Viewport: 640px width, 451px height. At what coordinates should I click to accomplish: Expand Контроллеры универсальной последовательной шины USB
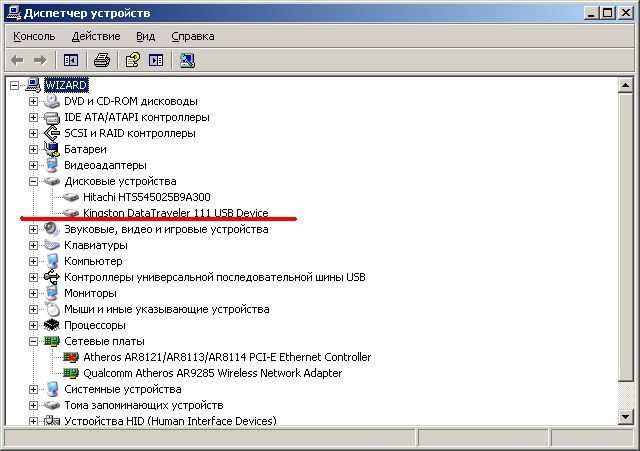[33, 278]
